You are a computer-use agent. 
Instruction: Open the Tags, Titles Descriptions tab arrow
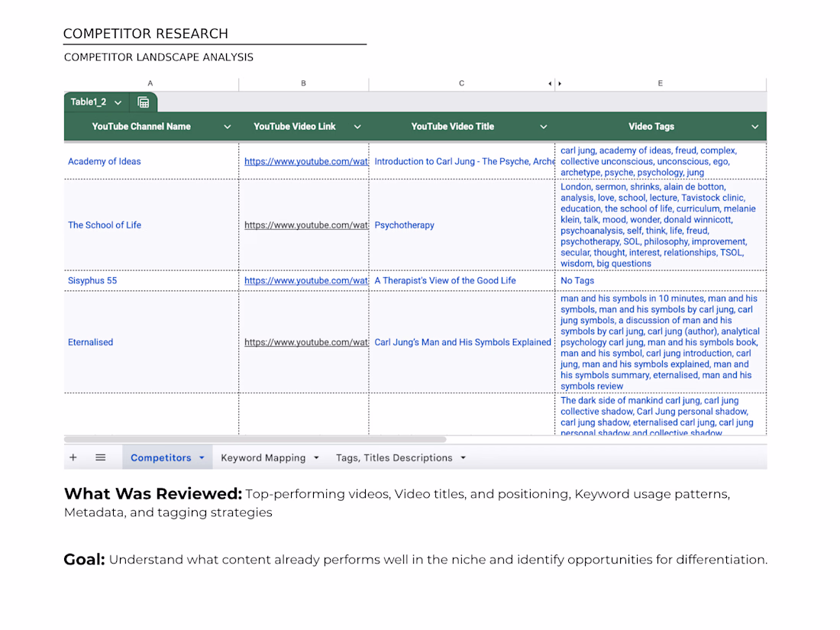point(464,458)
